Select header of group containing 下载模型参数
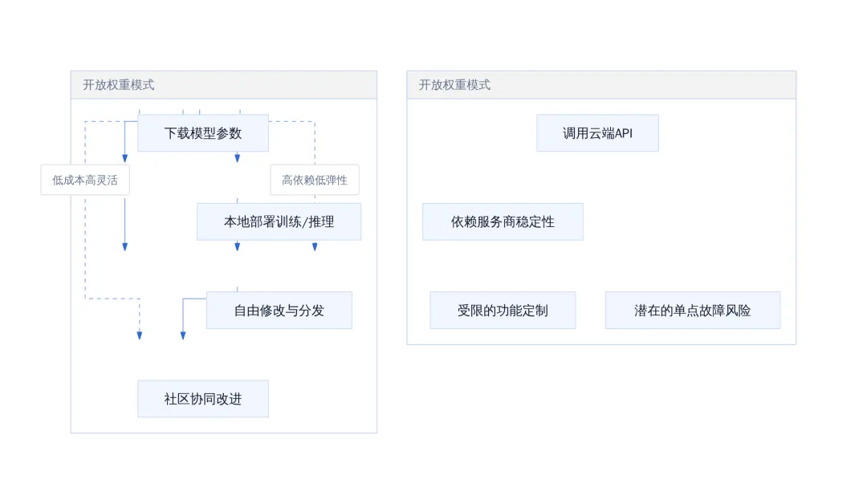The width and height of the screenshot is (867, 504). click(x=224, y=84)
